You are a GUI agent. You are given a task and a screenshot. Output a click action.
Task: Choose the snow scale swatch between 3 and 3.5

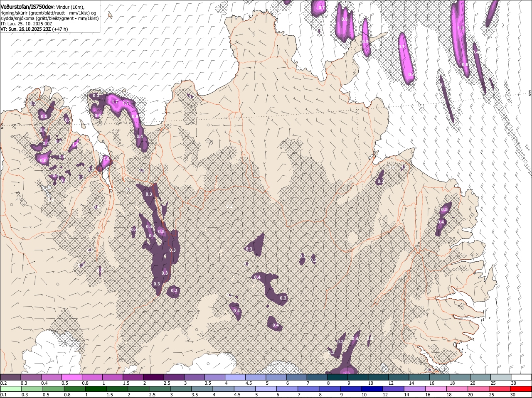click(x=194, y=377)
